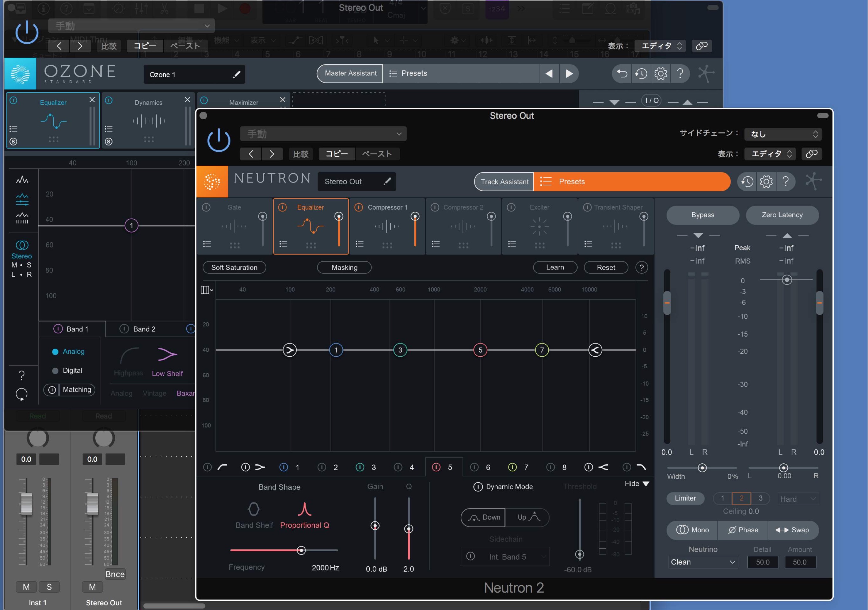Open Neutron's plugin settings gear icon
The height and width of the screenshot is (610, 868).
pyautogui.click(x=766, y=182)
